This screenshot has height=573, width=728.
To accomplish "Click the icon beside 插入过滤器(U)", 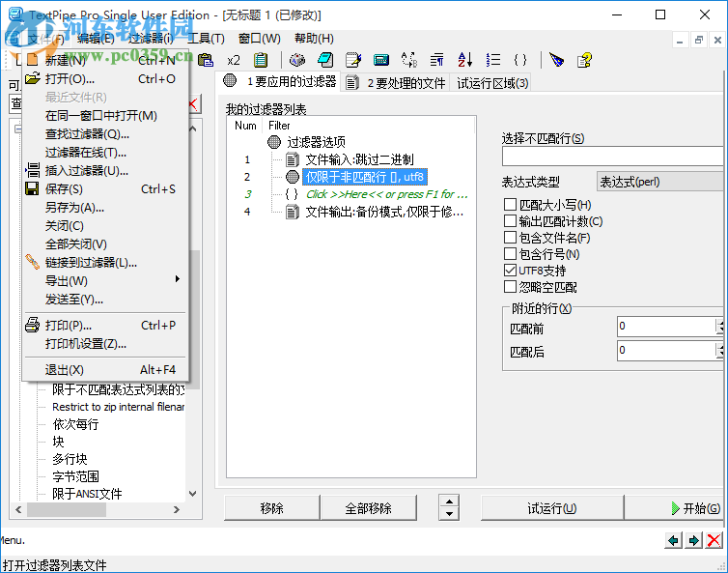I will point(33,170).
